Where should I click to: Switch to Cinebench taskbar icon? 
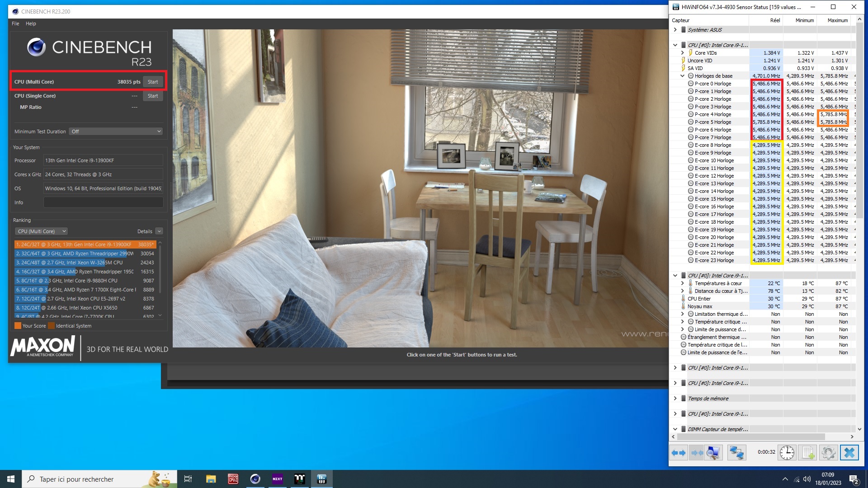255,479
